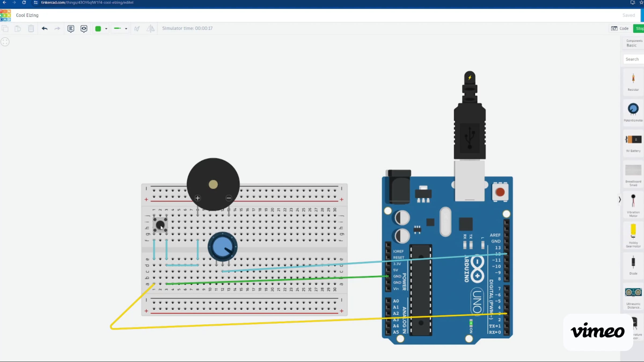Open the wire type dropdown arrow
The image size is (644, 362).
coord(126,29)
